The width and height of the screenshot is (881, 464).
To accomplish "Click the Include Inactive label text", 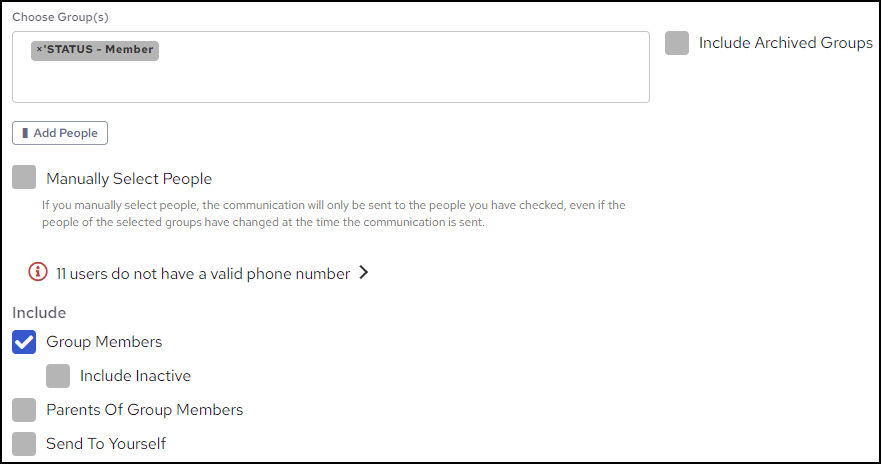I will point(135,376).
